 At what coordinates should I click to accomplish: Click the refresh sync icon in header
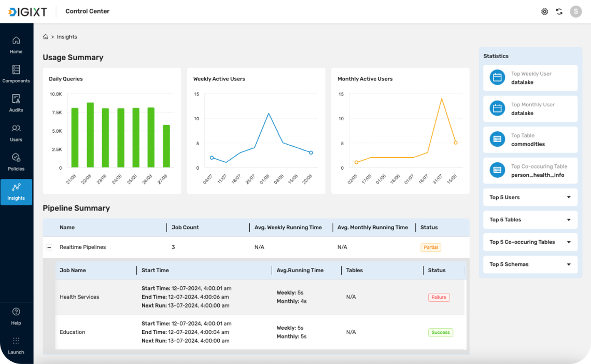click(x=559, y=12)
